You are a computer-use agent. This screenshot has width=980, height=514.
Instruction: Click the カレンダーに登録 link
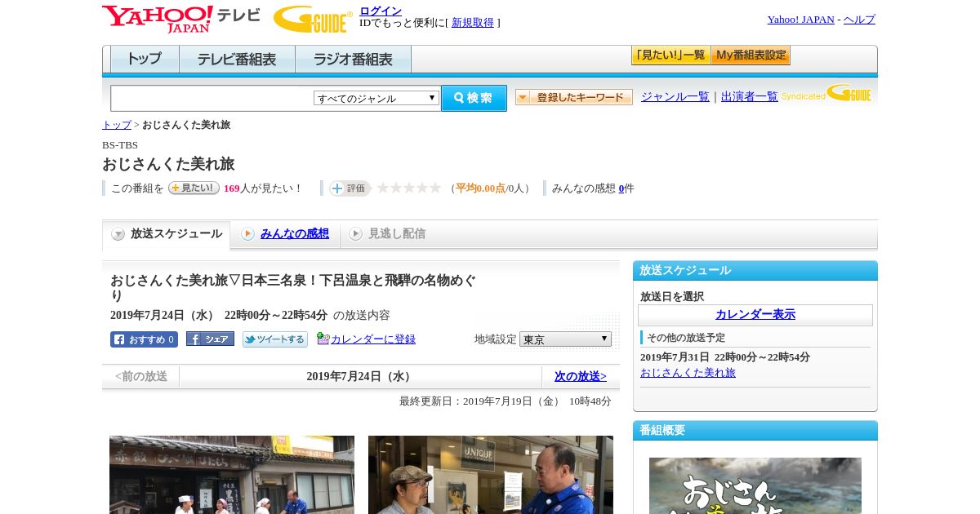pyautogui.click(x=373, y=339)
